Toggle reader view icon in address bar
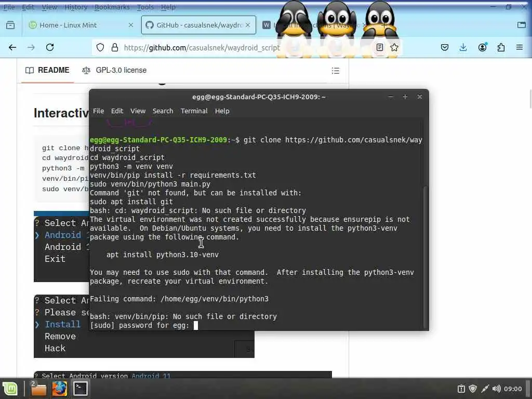 tap(380, 47)
